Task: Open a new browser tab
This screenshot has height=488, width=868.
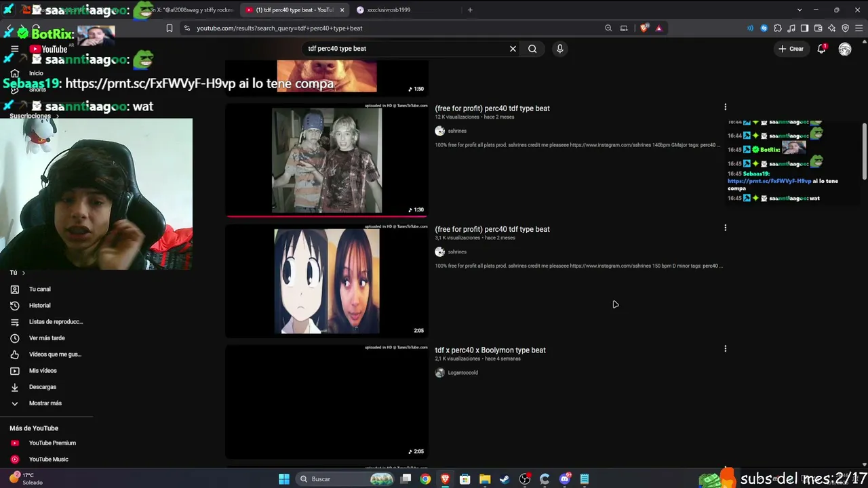Action: coord(470,10)
